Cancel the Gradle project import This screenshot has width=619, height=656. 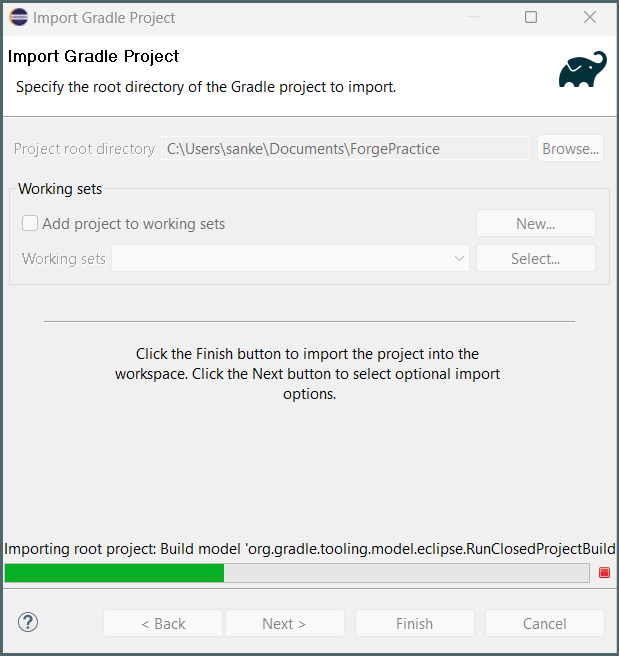coord(544,623)
